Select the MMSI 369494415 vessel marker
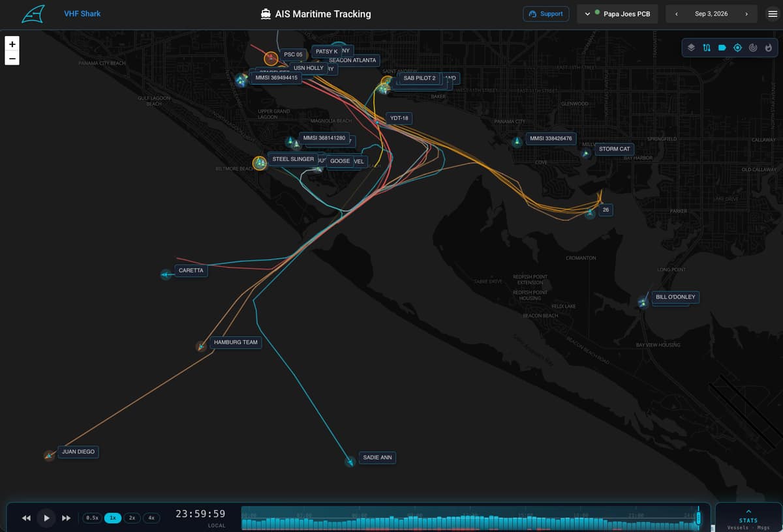This screenshot has width=783, height=532. tap(241, 81)
